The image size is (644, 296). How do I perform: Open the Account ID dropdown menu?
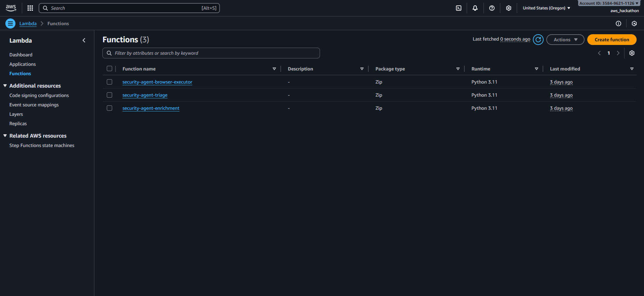pyautogui.click(x=609, y=3)
